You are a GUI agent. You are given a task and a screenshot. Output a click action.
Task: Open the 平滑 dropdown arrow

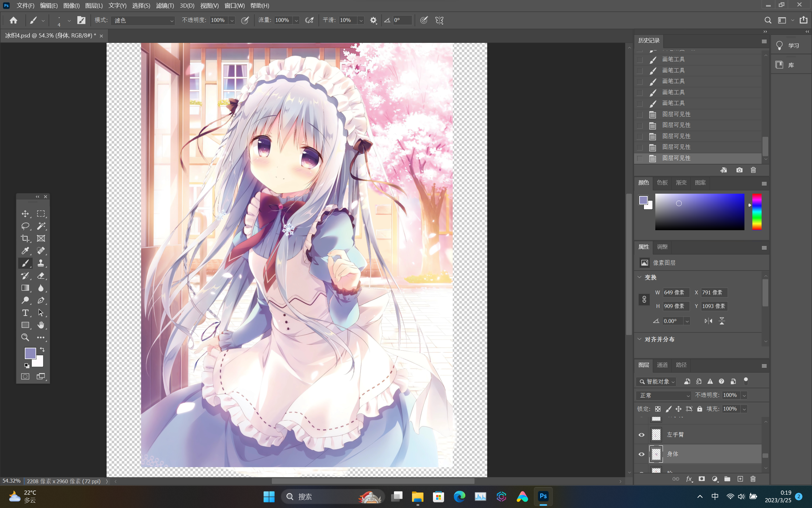click(361, 21)
